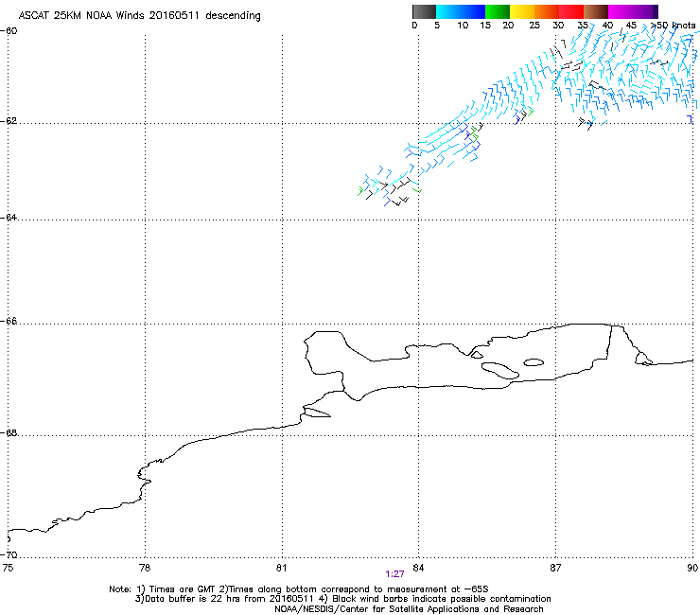Screen dimensions: 700x615
Task: Click the latitude label '-62'
Action: 9,121
